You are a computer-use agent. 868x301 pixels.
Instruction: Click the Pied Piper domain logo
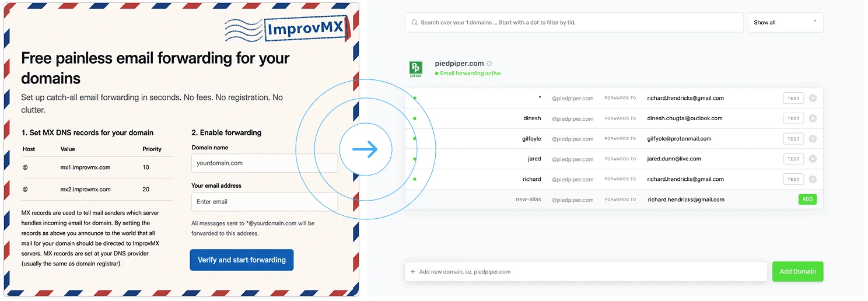416,69
